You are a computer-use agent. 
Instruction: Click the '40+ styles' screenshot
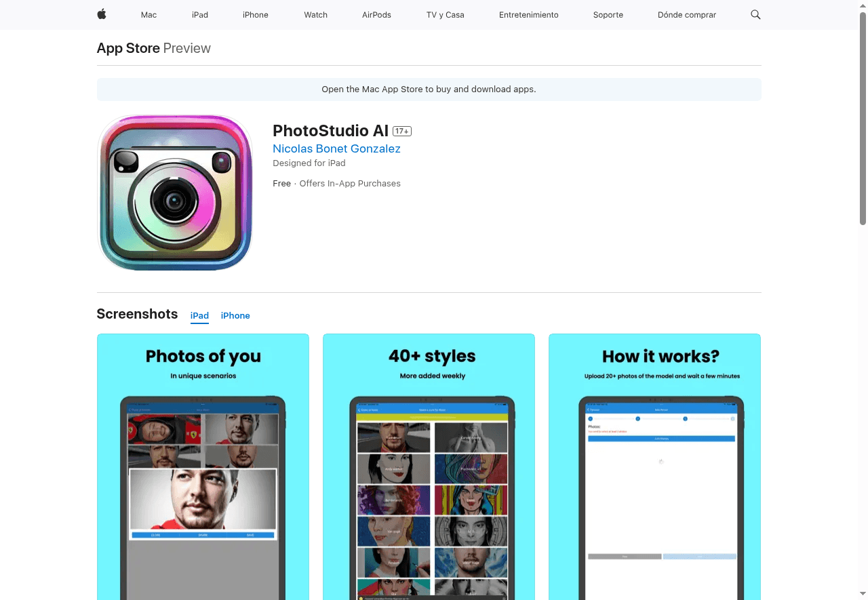429,466
